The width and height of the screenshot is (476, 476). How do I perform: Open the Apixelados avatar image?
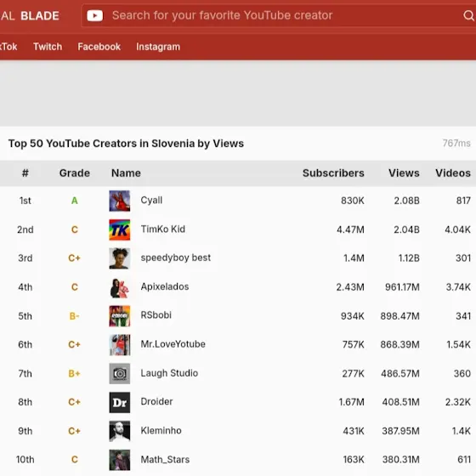click(x=120, y=287)
